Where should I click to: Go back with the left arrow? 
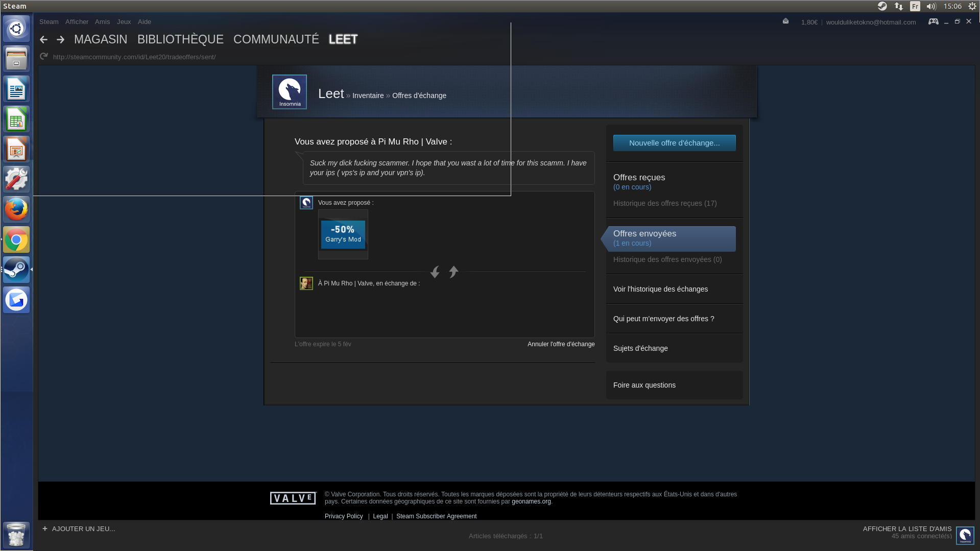coord(43,40)
